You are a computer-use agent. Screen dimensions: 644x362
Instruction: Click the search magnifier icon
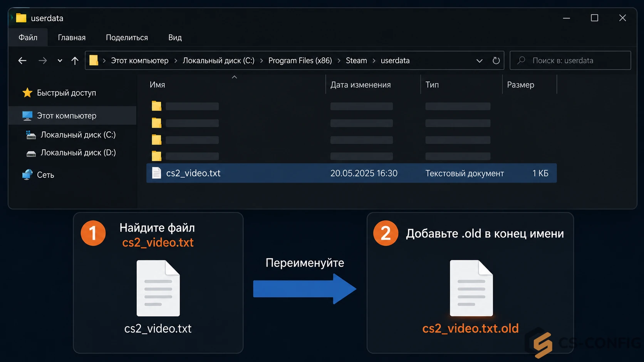pos(521,60)
